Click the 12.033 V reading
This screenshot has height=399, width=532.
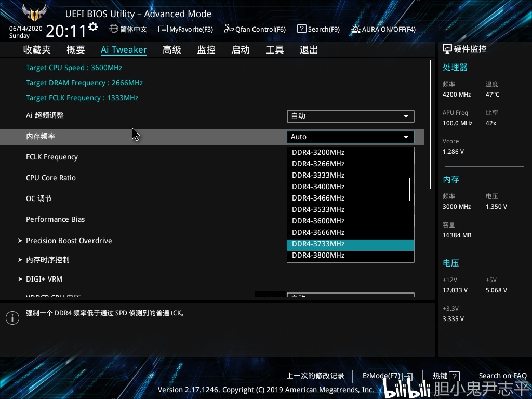[455, 290]
